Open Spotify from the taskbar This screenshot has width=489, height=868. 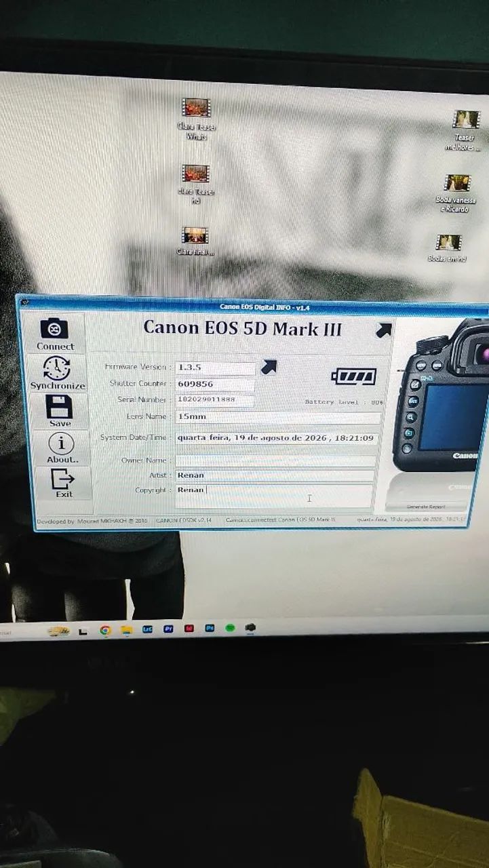(x=230, y=628)
